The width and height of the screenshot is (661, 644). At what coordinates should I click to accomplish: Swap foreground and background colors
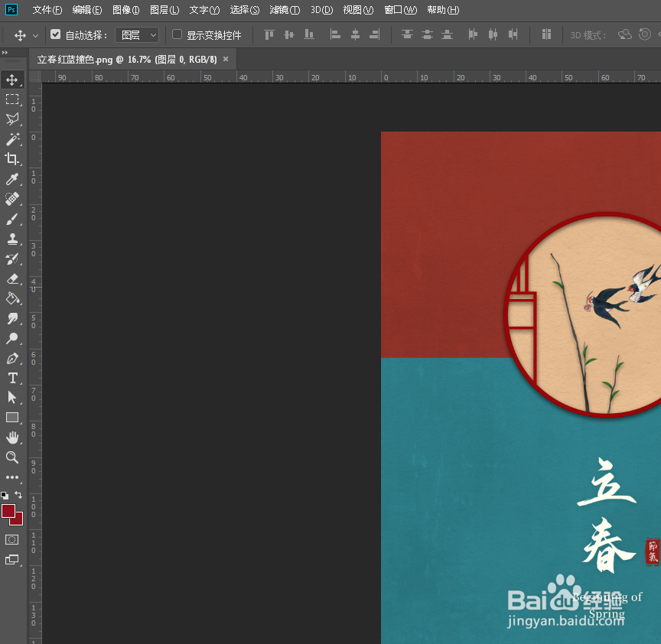pyautogui.click(x=18, y=495)
